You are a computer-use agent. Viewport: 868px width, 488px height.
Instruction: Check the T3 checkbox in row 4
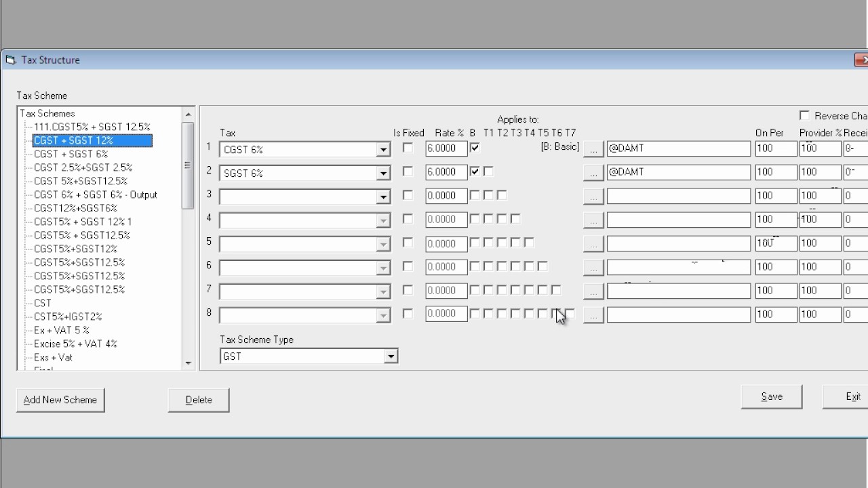tap(515, 219)
